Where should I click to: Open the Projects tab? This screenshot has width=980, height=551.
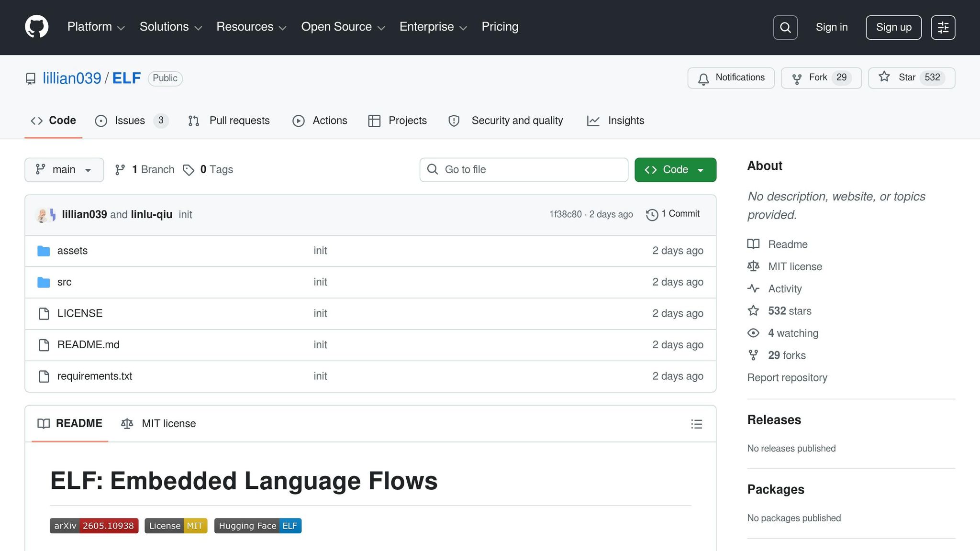point(397,121)
